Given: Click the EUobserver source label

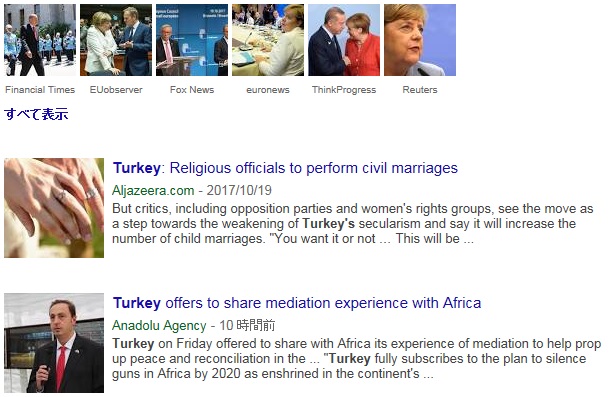Looking at the screenshot, I should click(116, 90).
